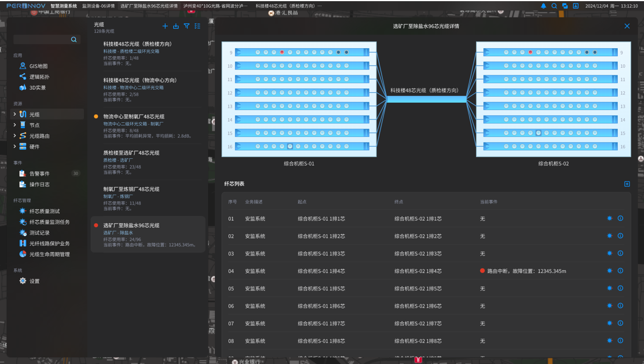Click red faulty core in 综合机柜S-02 row 9
This screenshot has height=364, width=644.
point(530,52)
